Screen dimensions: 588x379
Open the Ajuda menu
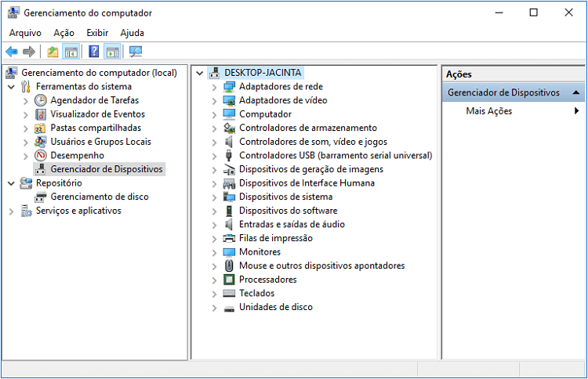pyautogui.click(x=132, y=33)
